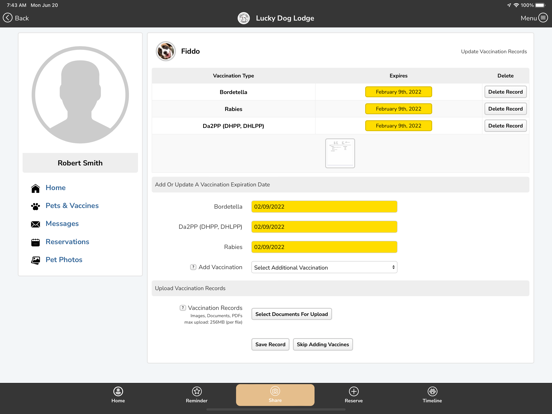The image size is (552, 414).
Task: Open Messages in the sidebar
Action: (x=62, y=224)
